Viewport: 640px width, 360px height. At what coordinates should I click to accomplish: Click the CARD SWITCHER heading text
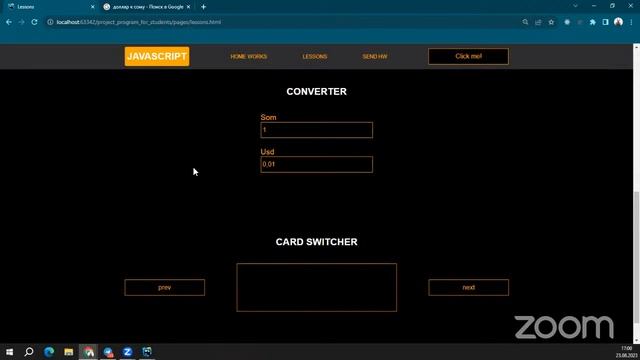click(x=316, y=242)
